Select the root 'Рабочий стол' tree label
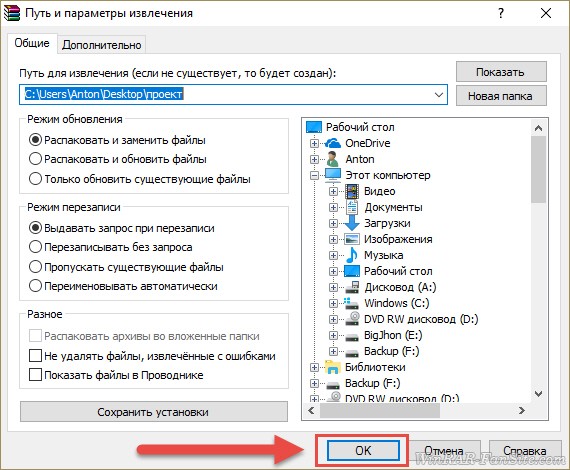The image size is (570, 470). pos(360,127)
